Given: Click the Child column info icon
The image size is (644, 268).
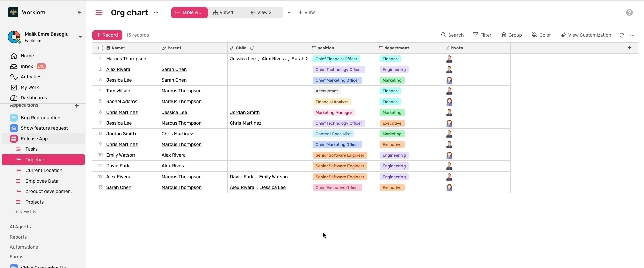Looking at the screenshot, I should pos(252,48).
